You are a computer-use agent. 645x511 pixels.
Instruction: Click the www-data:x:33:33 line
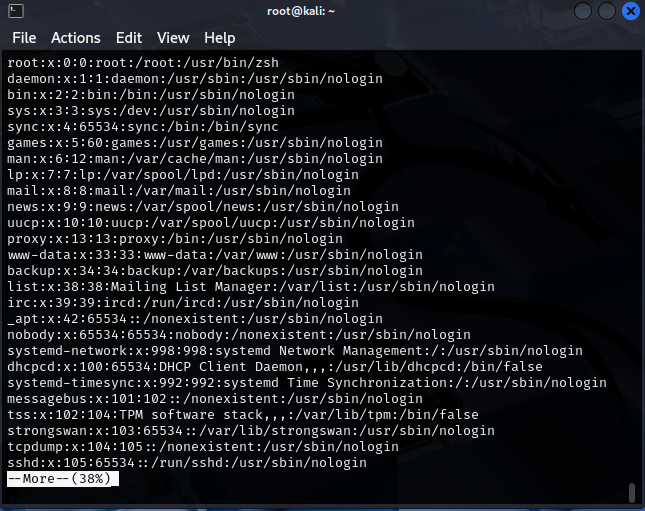[x=215, y=255]
